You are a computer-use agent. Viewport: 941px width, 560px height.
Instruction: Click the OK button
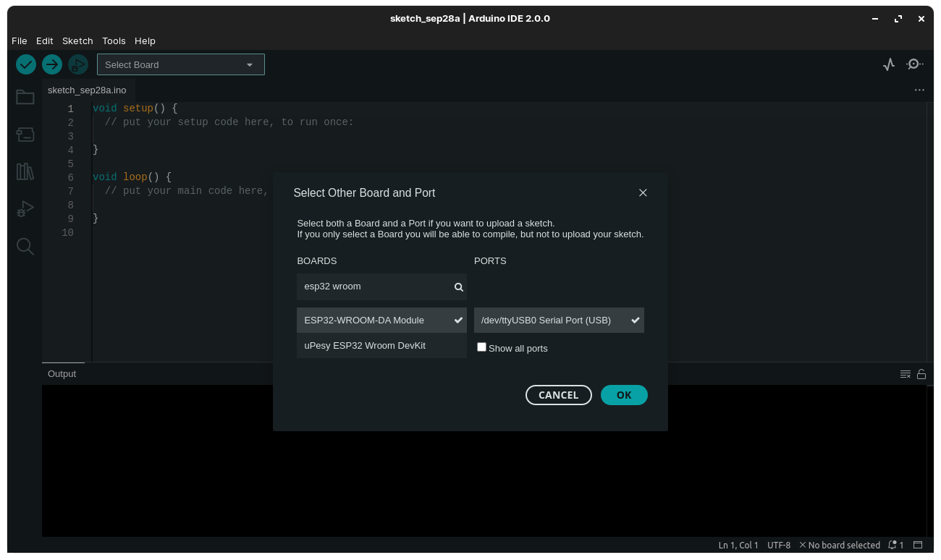[x=624, y=395]
